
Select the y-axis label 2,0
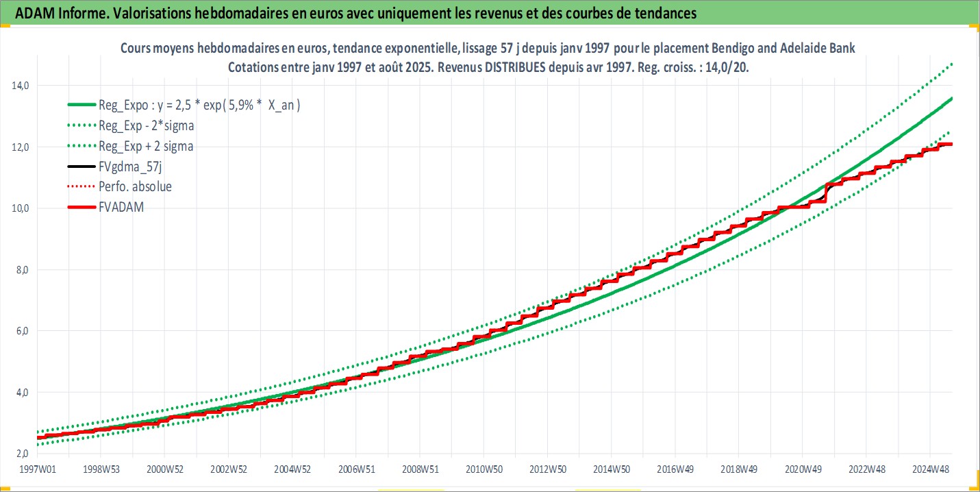pyautogui.click(x=22, y=454)
